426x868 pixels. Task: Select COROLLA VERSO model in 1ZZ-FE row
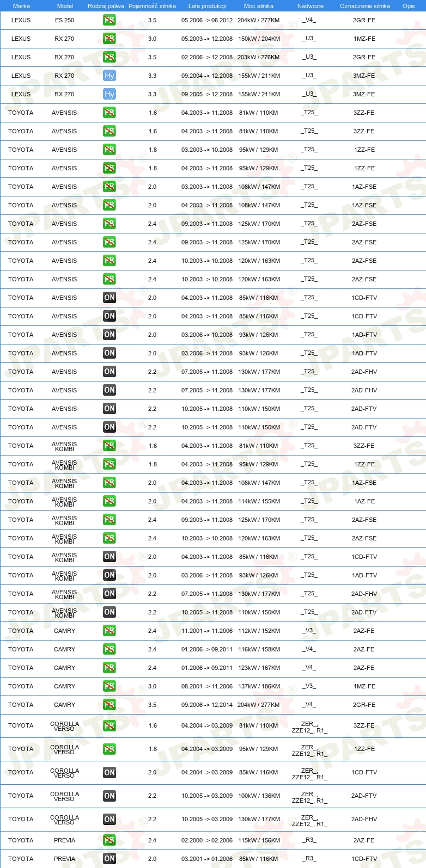64,749
